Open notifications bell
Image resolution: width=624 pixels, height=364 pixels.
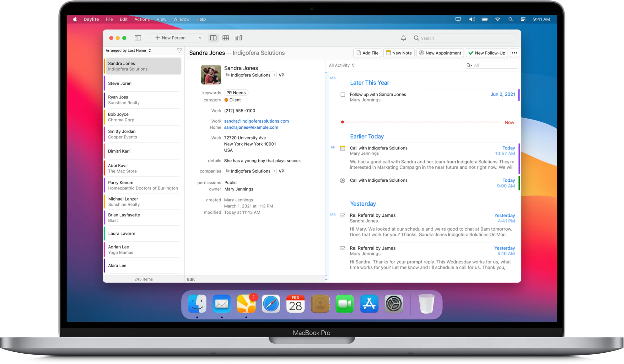403,38
